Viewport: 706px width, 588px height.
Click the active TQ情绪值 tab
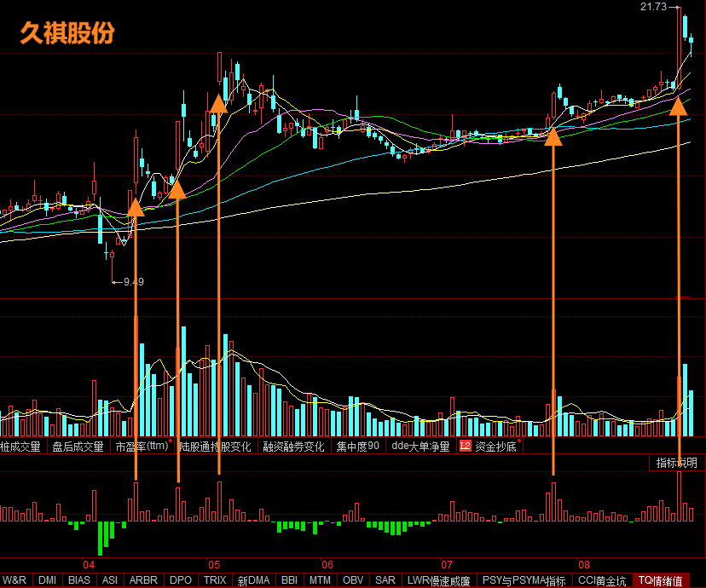(x=661, y=580)
